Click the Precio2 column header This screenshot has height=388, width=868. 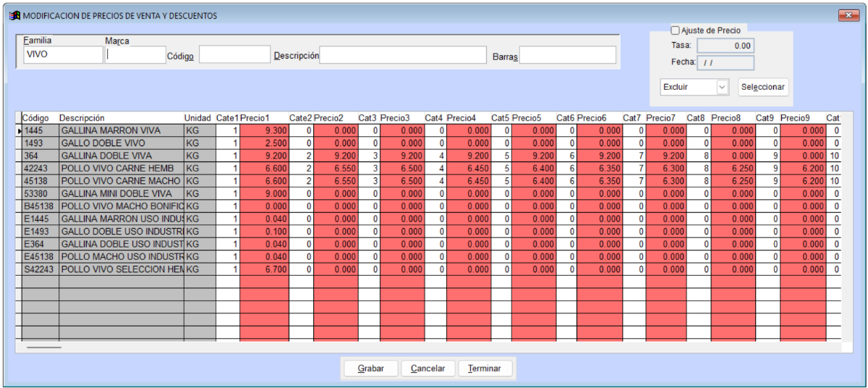tap(336, 118)
